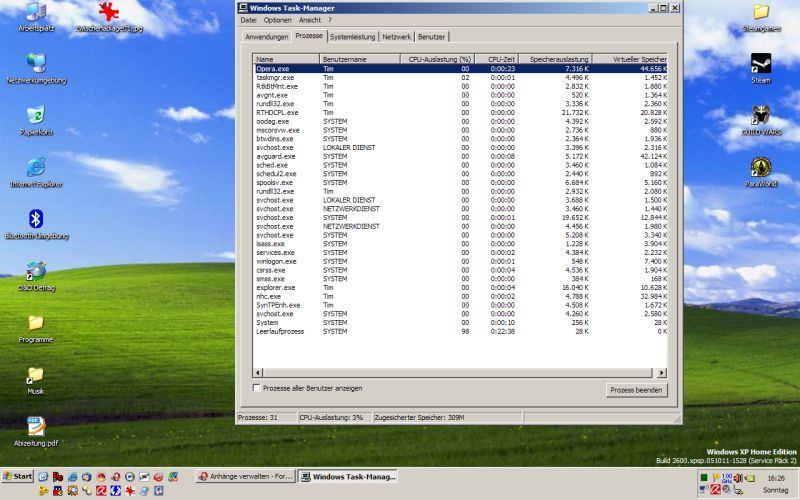Sort by the Name column header

tap(286, 59)
